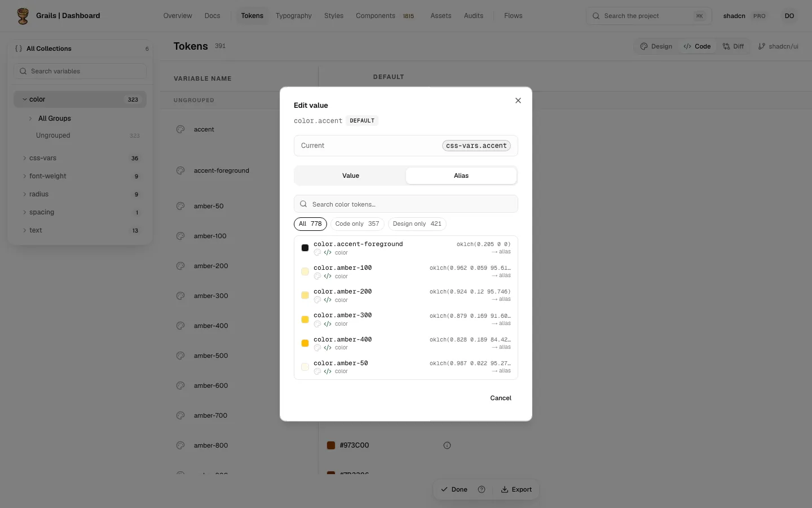
Task: Select the All 778 filter chip
Action: click(x=310, y=224)
